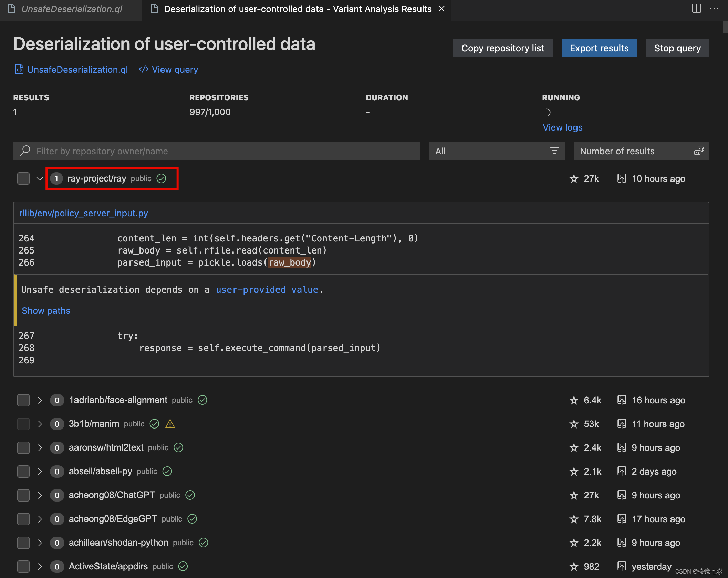Tick the checkbox for acheong08/ChatGPT

pos(23,495)
